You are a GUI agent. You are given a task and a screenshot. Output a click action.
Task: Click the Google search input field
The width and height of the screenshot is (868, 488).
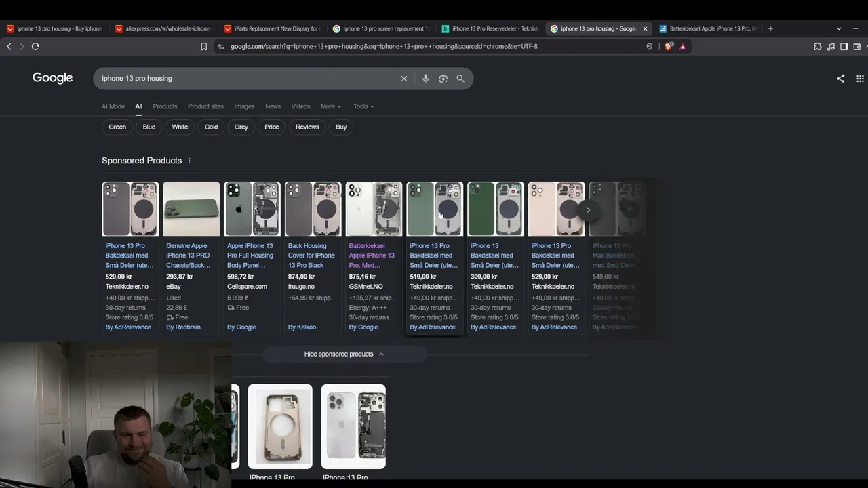coord(248,79)
